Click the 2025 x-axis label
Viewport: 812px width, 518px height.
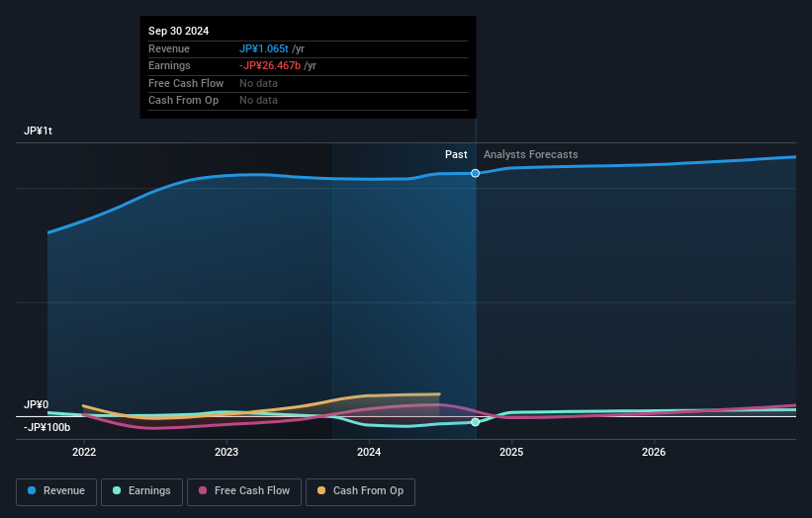click(511, 453)
